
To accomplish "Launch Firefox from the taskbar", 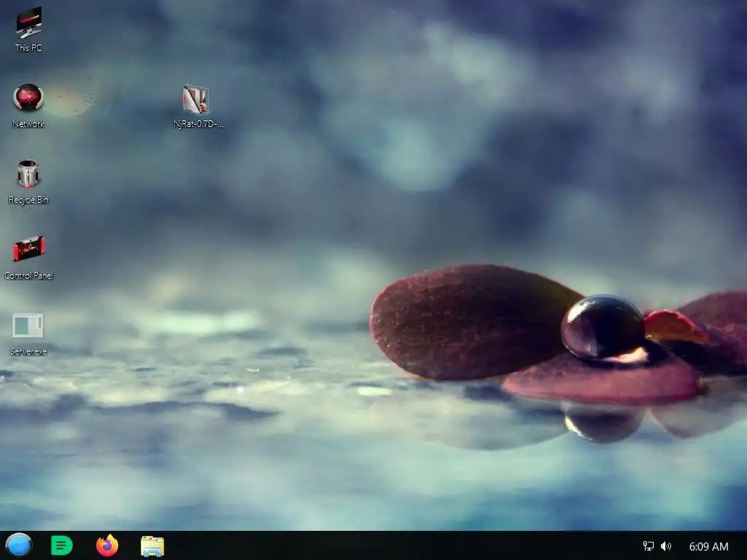I will pos(107,545).
